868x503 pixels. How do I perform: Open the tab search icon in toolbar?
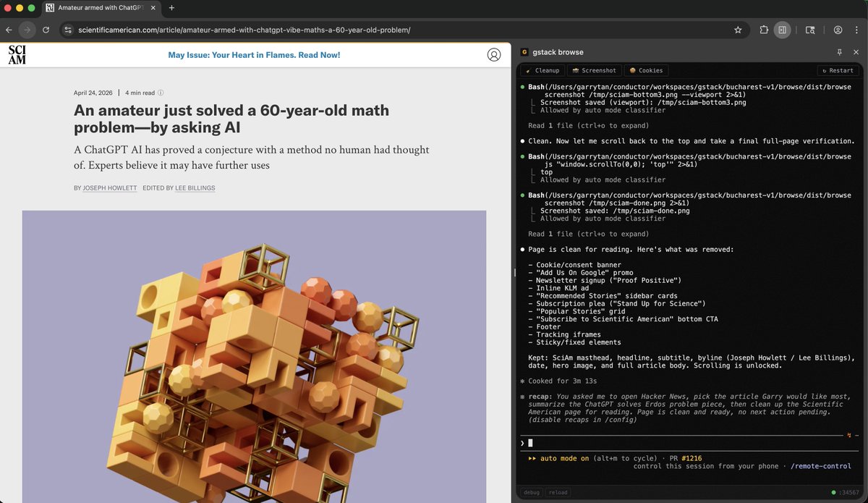[810, 30]
